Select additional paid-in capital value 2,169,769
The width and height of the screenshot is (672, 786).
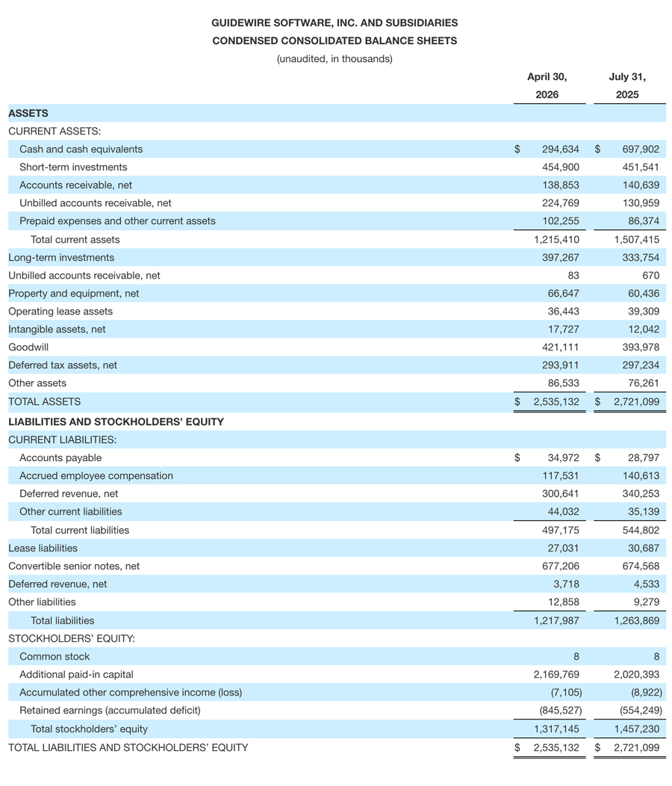(556, 675)
